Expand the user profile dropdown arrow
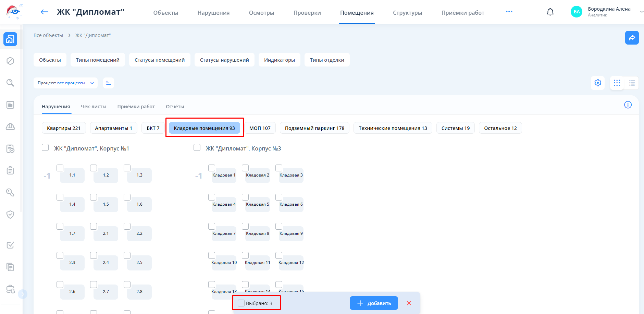Screen dimensions: 644x314 point(641,12)
